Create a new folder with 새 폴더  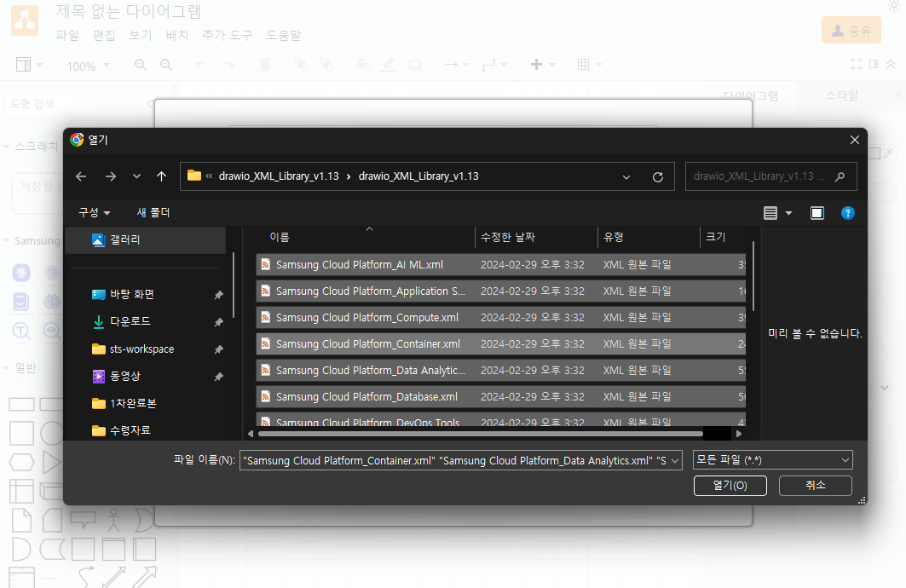click(153, 212)
